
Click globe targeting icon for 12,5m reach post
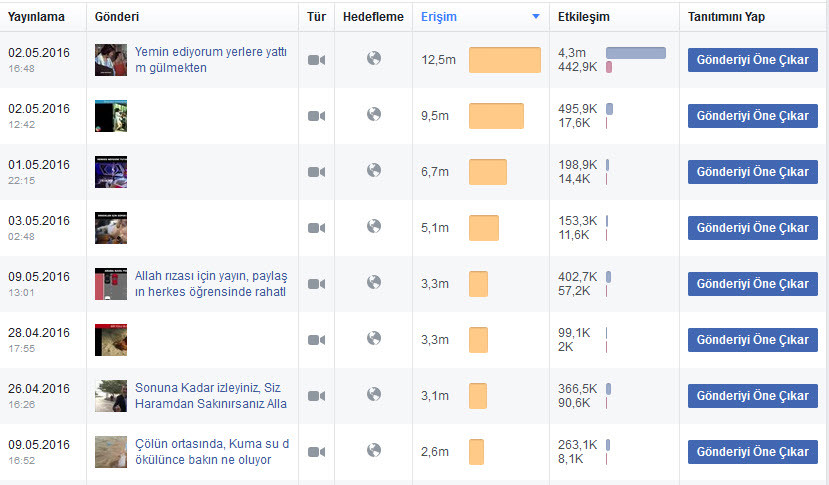pos(374,58)
